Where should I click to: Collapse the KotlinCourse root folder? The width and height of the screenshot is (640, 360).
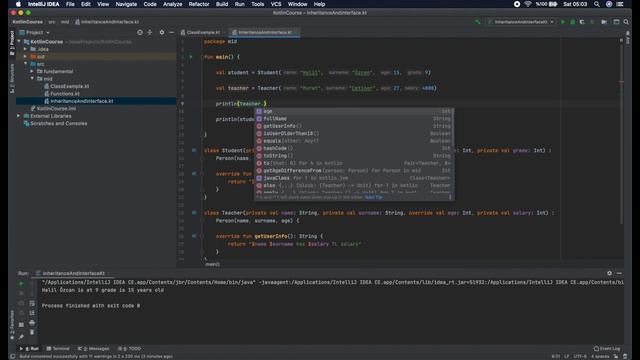[19, 42]
